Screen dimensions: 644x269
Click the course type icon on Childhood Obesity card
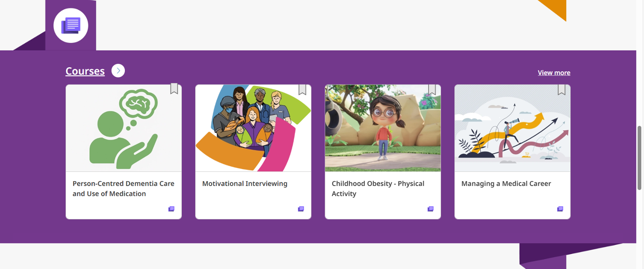431,209
